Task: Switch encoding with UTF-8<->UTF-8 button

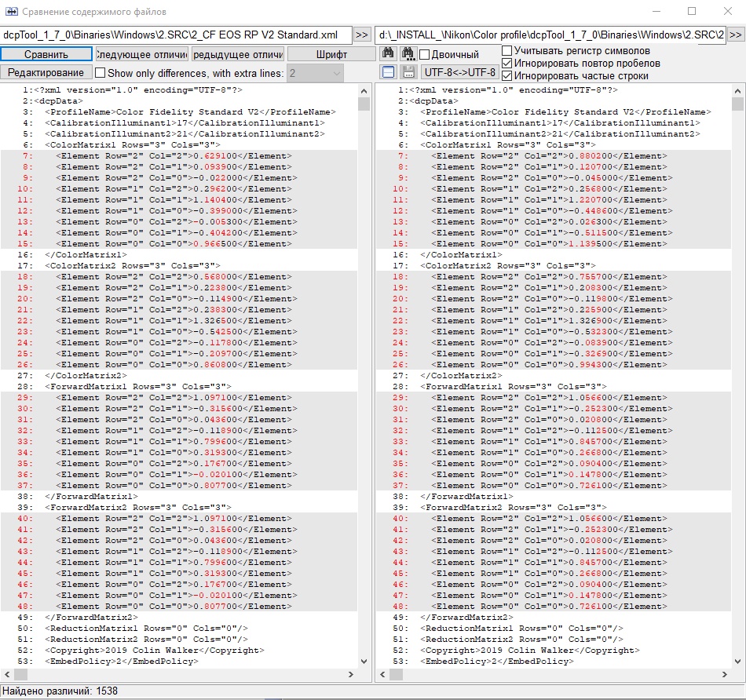Action: (459, 72)
